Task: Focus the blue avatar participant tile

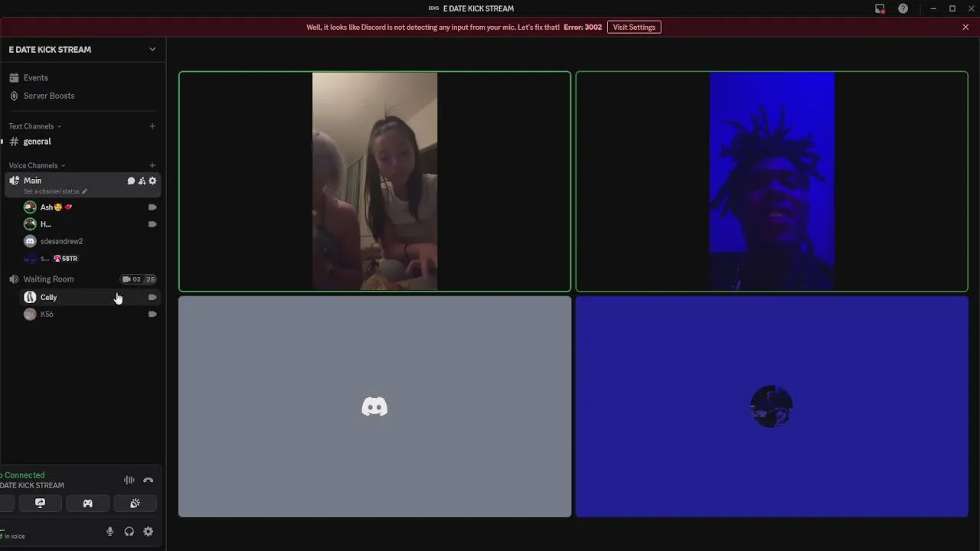Action: [772, 406]
